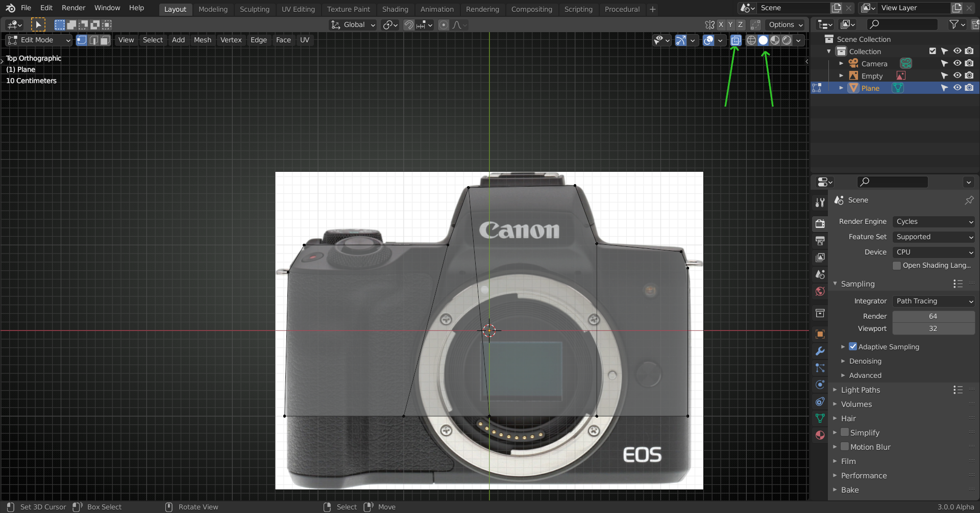Expand the Light Paths section

[861, 390]
